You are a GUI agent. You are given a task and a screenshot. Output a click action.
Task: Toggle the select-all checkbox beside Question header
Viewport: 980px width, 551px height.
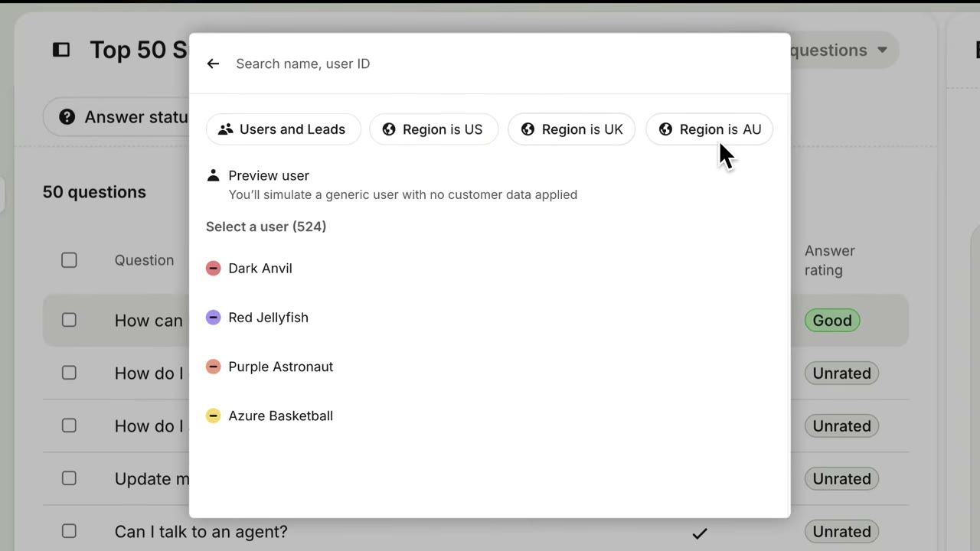[x=69, y=260]
